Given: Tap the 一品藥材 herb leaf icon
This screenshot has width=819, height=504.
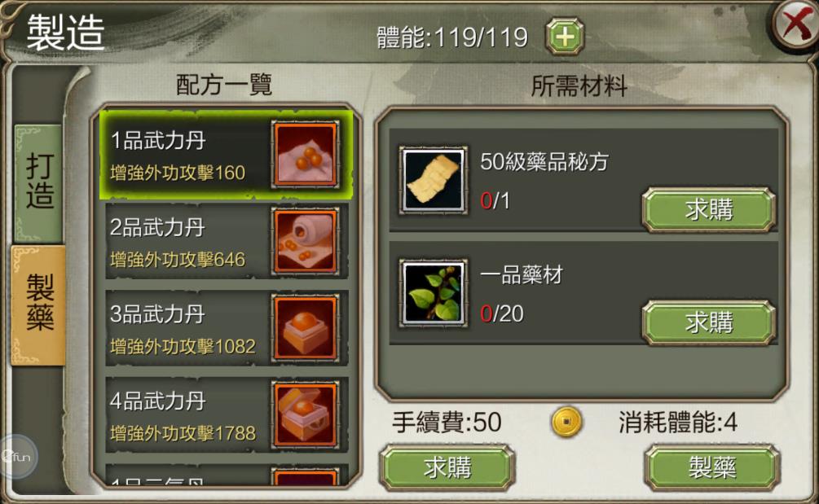Looking at the screenshot, I should 433,293.
